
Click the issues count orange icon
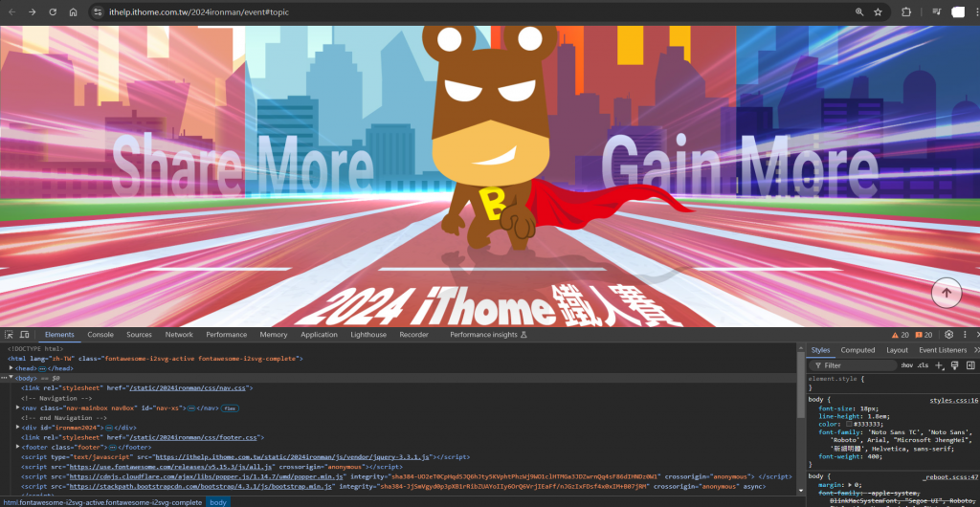924,335
